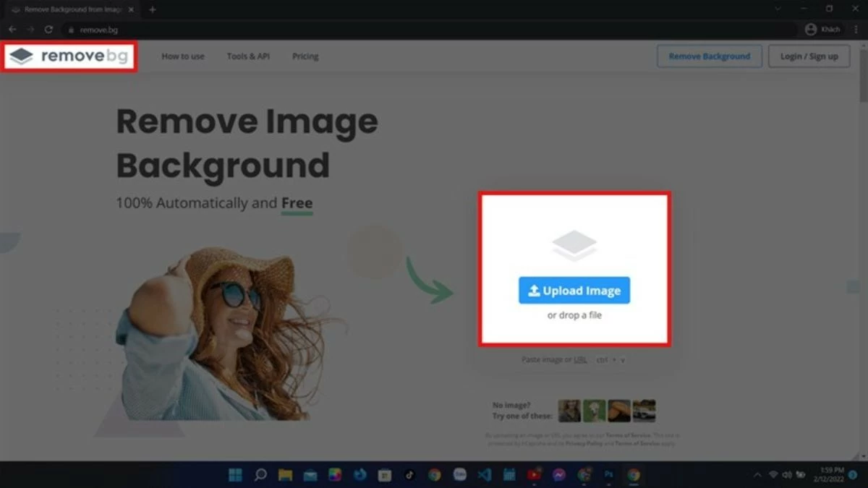Click the upload icon inside Upload Image button
This screenshot has height=488, width=868.
[x=533, y=290]
